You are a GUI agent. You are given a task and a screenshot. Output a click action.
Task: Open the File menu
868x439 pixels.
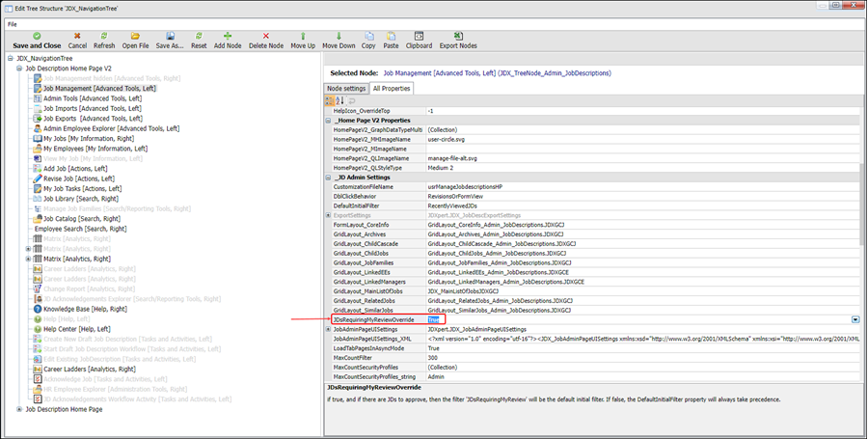coord(13,23)
